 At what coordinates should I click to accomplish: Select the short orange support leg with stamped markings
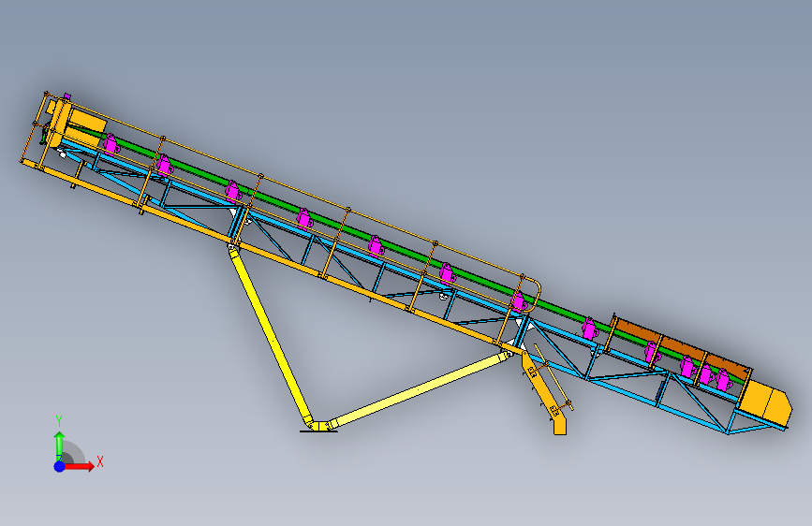tap(544, 393)
